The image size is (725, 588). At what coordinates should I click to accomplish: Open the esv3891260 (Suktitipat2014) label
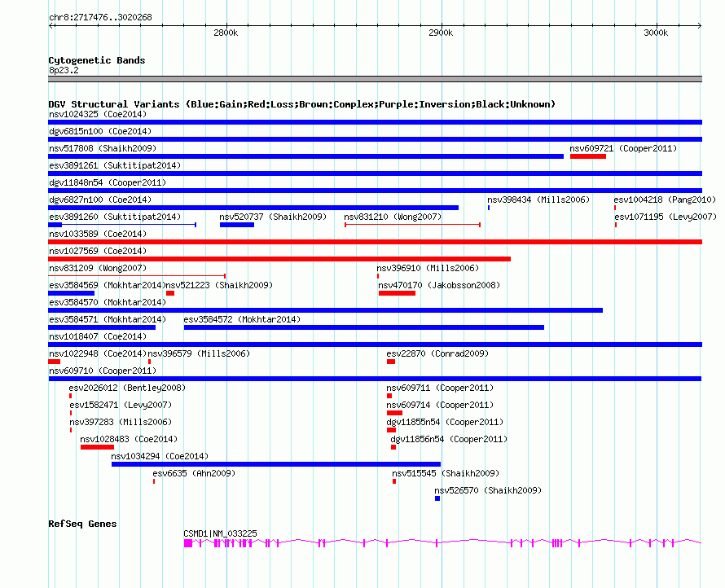[x=115, y=217]
